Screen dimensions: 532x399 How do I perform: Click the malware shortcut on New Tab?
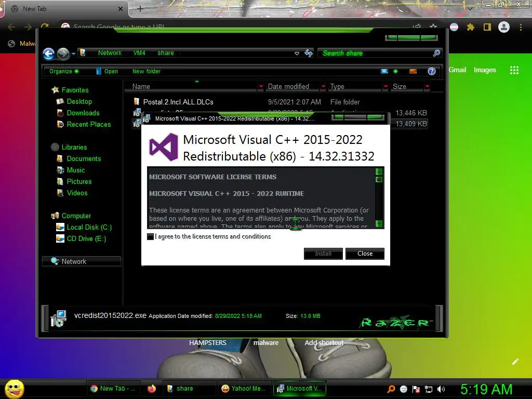tap(265, 343)
